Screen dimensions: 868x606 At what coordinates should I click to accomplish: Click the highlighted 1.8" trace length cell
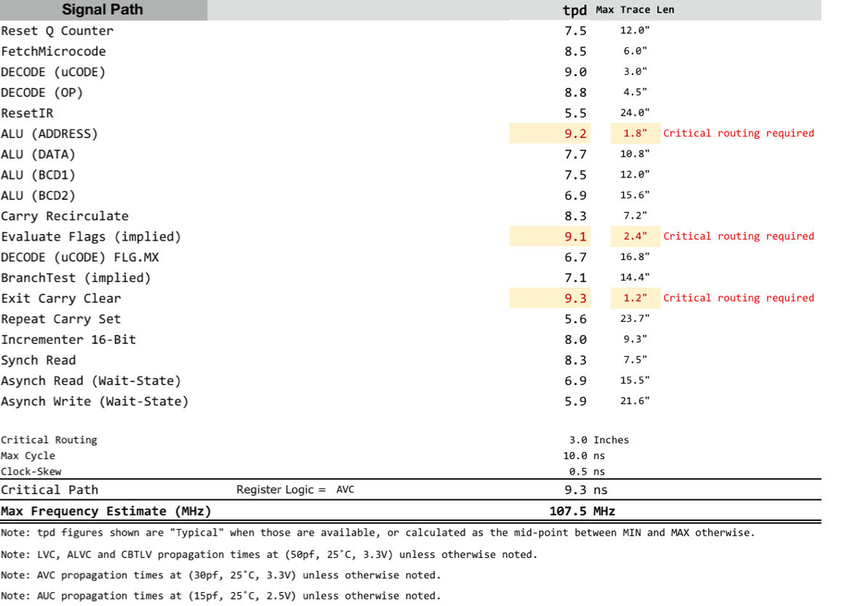point(634,134)
